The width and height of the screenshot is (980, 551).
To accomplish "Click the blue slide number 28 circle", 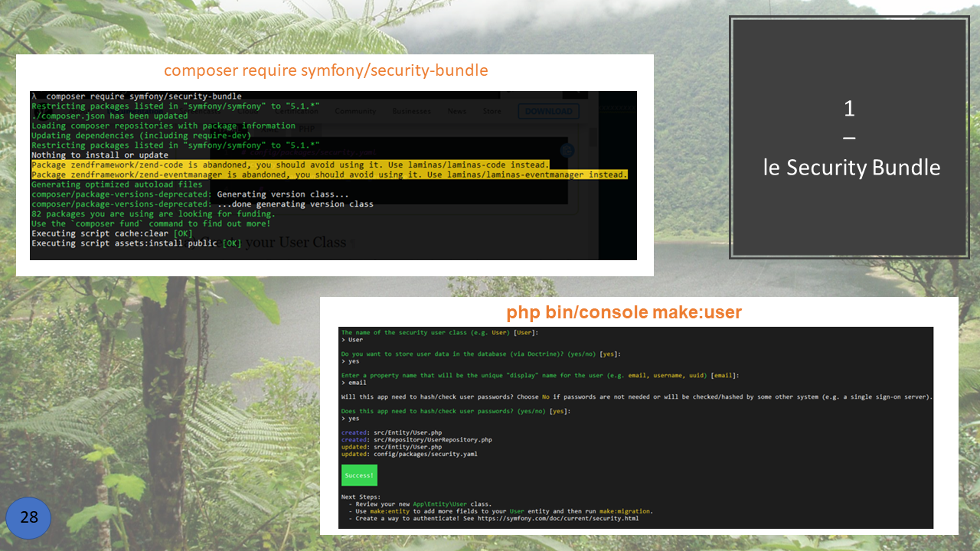I will coord(28,518).
